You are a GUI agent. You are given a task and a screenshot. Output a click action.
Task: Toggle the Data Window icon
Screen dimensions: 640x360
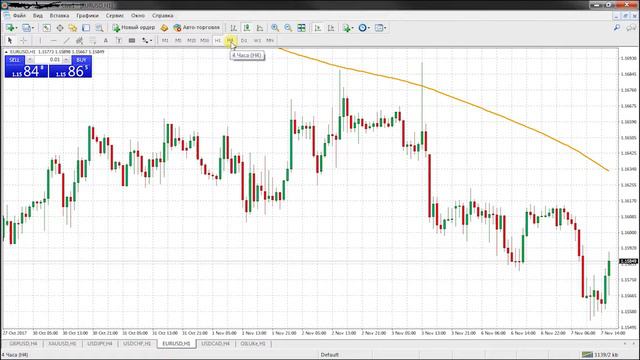coord(60,28)
